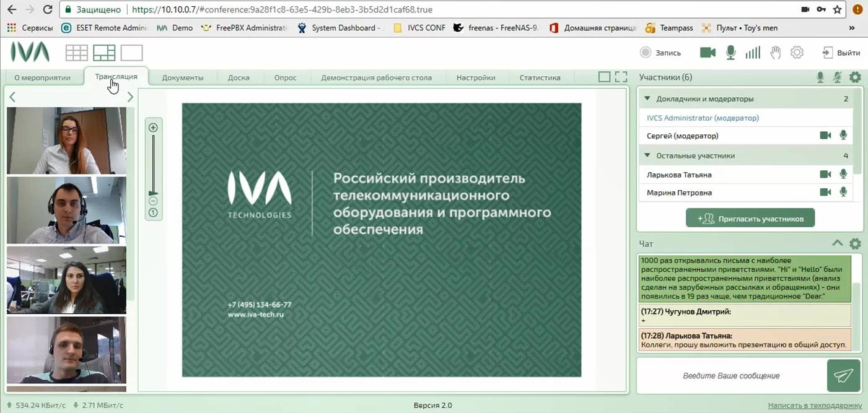Viewport: 868px width, 413px height.
Task: Click the chat message input field
Action: (731, 376)
